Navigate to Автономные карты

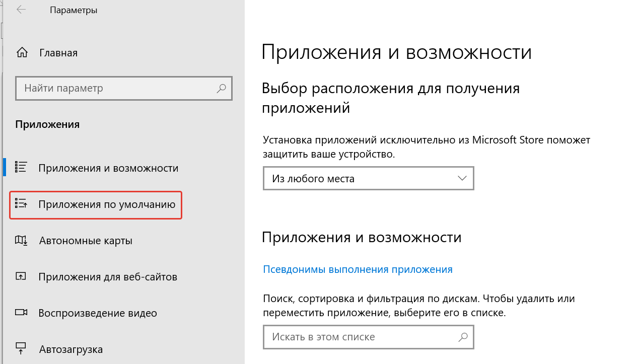point(85,241)
